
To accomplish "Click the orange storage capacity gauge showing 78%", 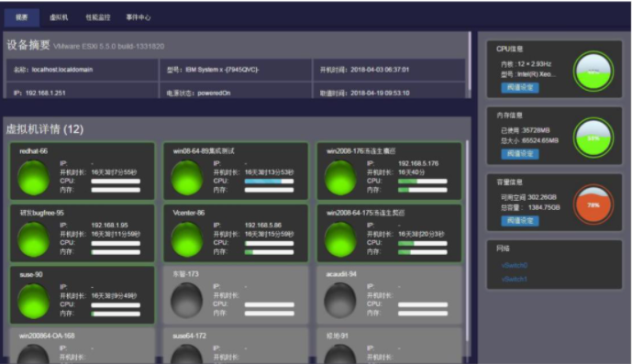I will (x=593, y=204).
